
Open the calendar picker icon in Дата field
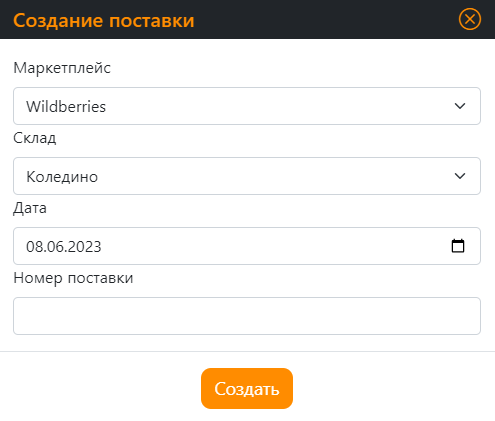(x=458, y=246)
